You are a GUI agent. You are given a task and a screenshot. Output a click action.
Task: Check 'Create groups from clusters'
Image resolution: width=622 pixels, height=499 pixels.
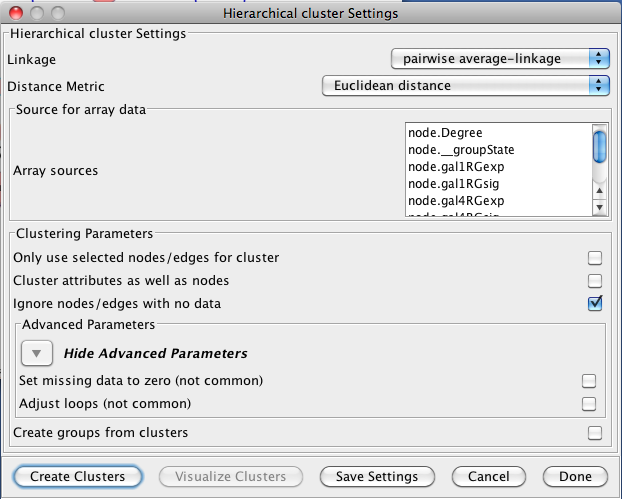click(595, 433)
